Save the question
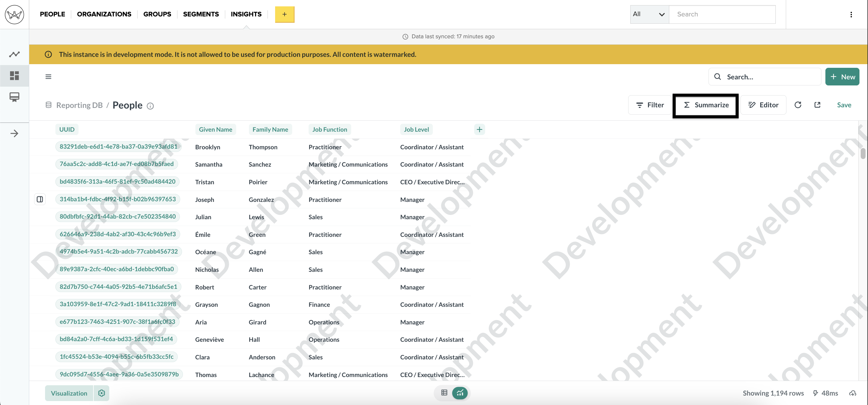The image size is (868, 405). click(844, 105)
